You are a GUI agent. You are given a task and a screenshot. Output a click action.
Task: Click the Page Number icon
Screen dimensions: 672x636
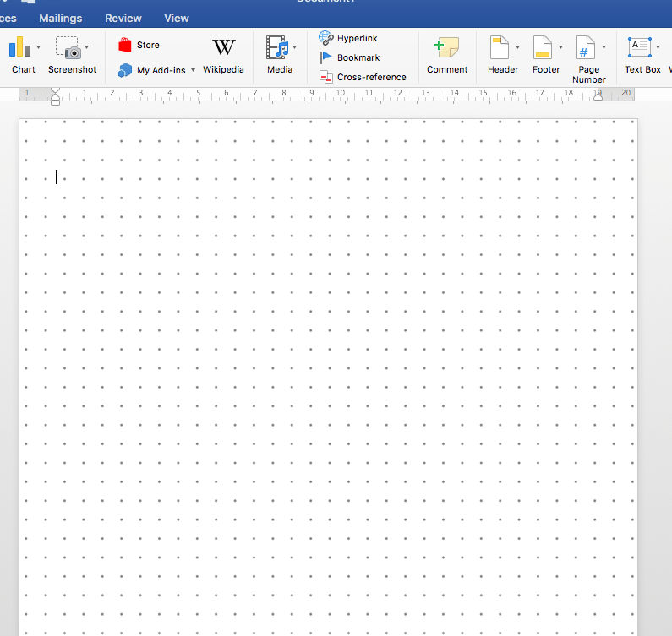(586, 47)
